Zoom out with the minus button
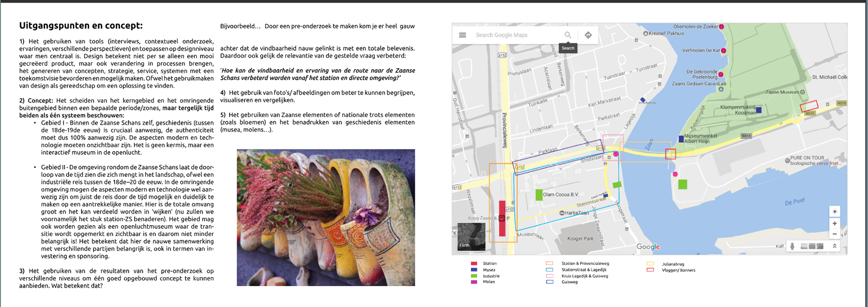This screenshot has width=868, height=307. click(x=835, y=234)
